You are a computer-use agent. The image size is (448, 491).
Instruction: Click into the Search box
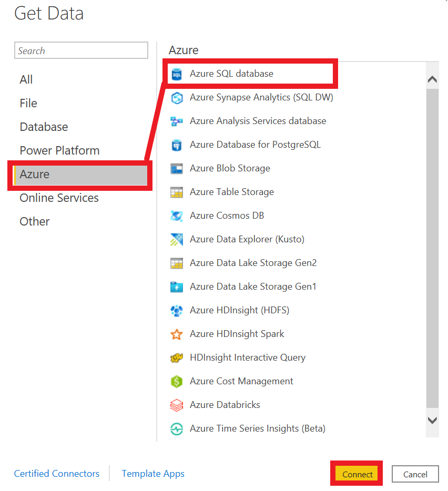pos(81,50)
